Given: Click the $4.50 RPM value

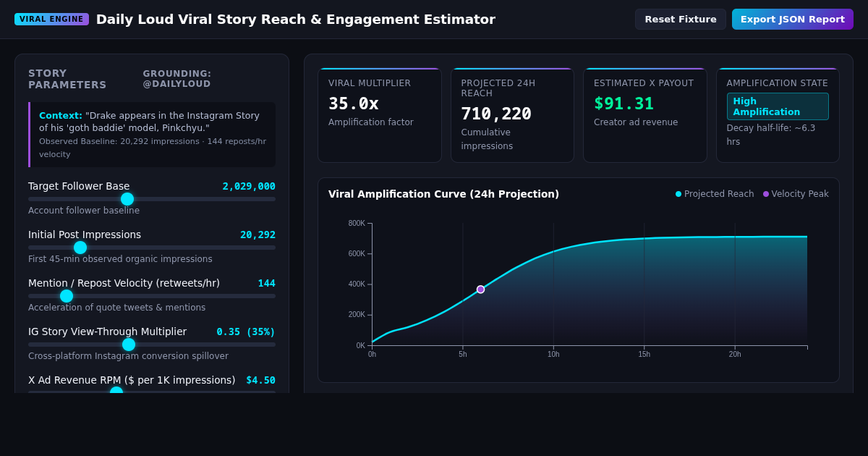Looking at the screenshot, I should click(260, 380).
